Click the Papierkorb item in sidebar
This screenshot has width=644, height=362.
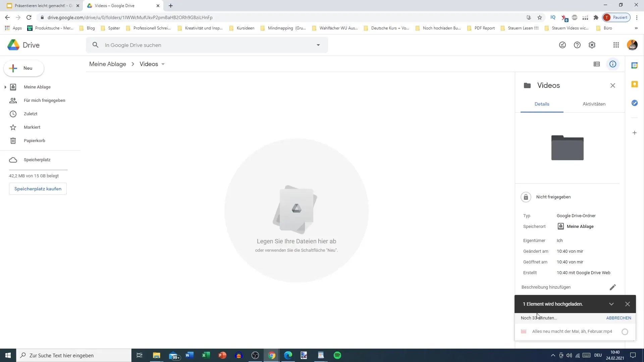35,140
